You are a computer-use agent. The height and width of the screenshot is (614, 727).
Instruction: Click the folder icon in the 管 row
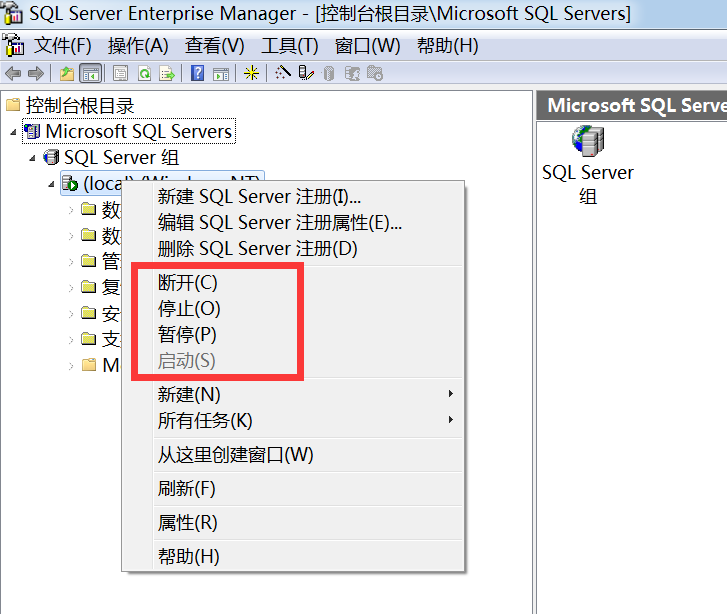click(88, 261)
